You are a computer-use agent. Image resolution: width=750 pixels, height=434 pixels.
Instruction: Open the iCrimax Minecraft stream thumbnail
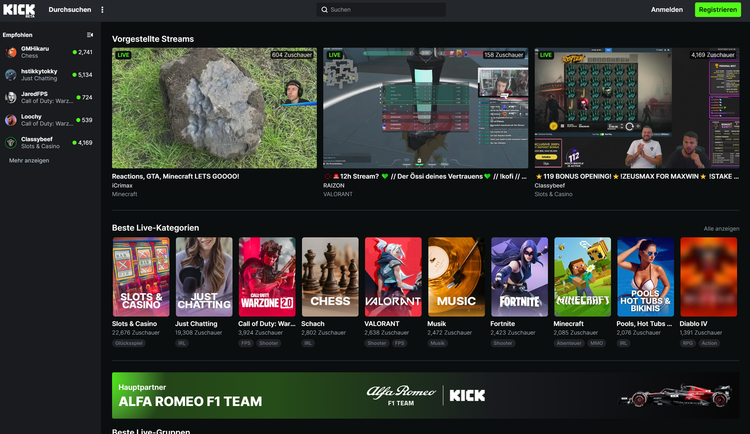click(x=214, y=108)
